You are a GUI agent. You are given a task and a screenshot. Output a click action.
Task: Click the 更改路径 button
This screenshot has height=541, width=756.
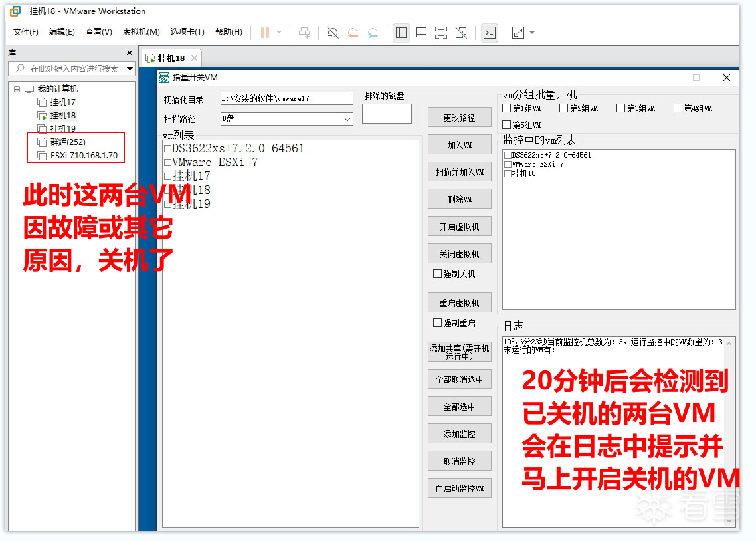[460, 118]
